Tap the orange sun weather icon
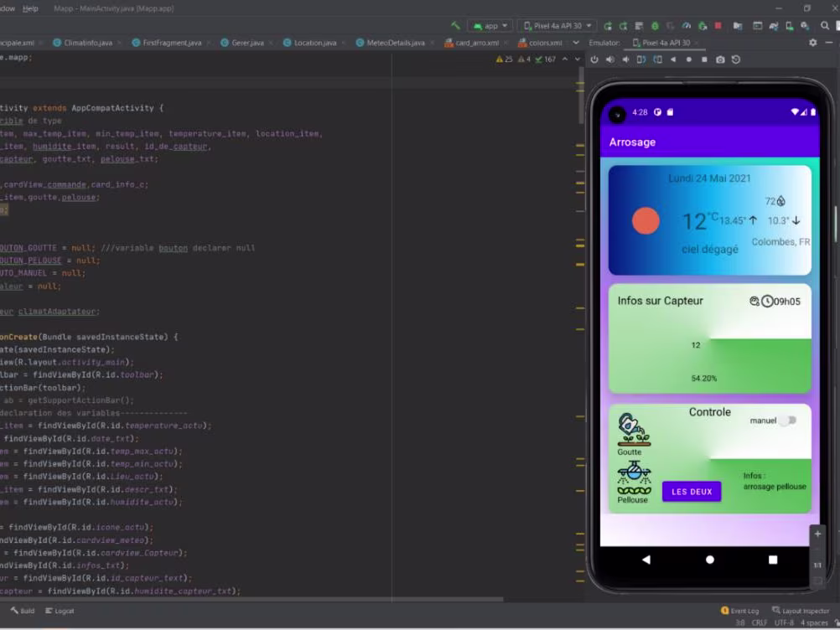Screen dimensions: 840x630 pos(646,220)
